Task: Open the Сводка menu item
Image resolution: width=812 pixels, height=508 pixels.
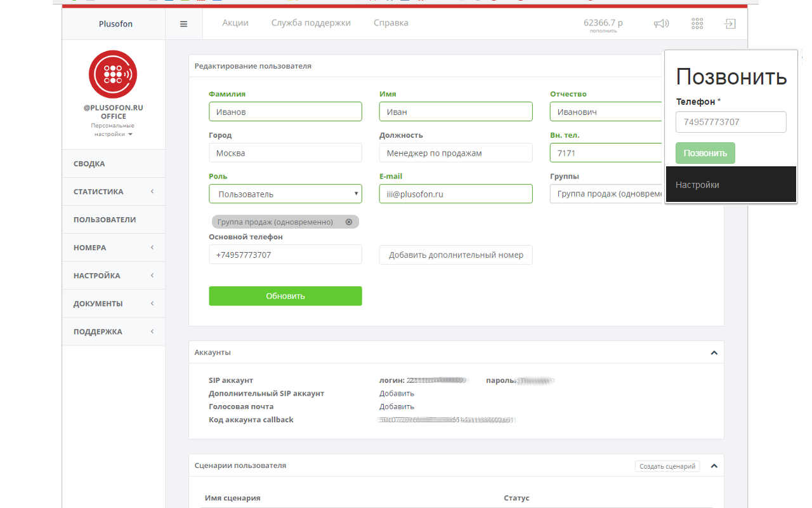Action: click(114, 164)
